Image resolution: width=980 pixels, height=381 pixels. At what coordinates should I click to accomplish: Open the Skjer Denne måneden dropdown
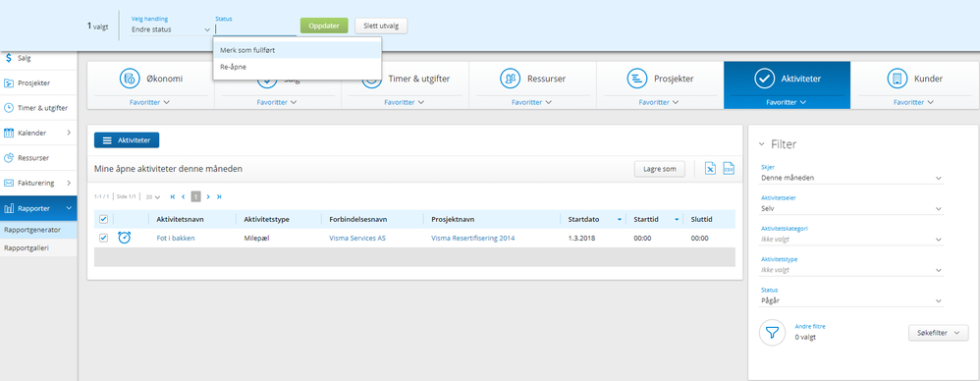click(851, 178)
